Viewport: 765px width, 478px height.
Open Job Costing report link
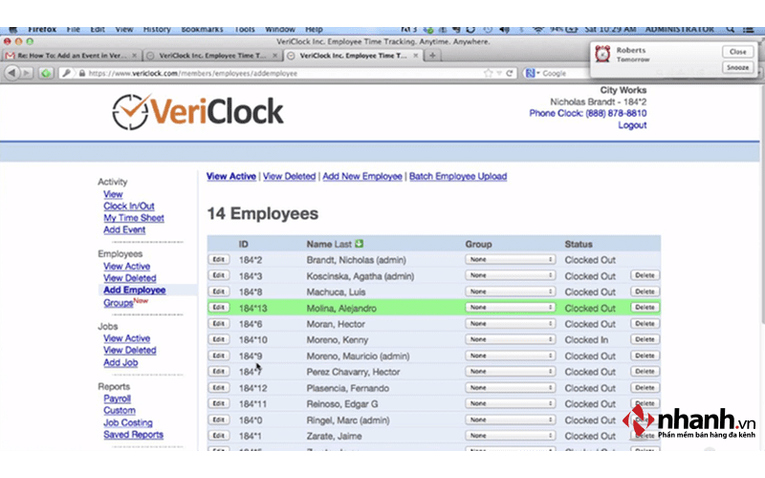128,422
